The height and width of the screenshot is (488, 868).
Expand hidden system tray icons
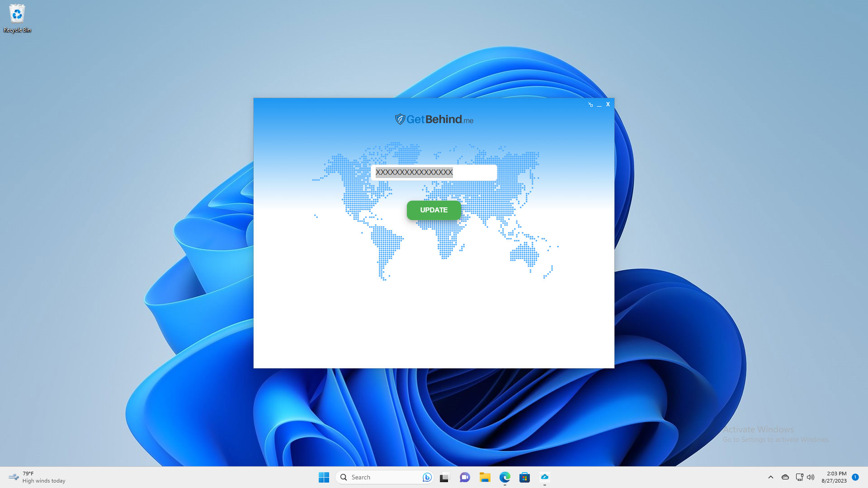771,477
